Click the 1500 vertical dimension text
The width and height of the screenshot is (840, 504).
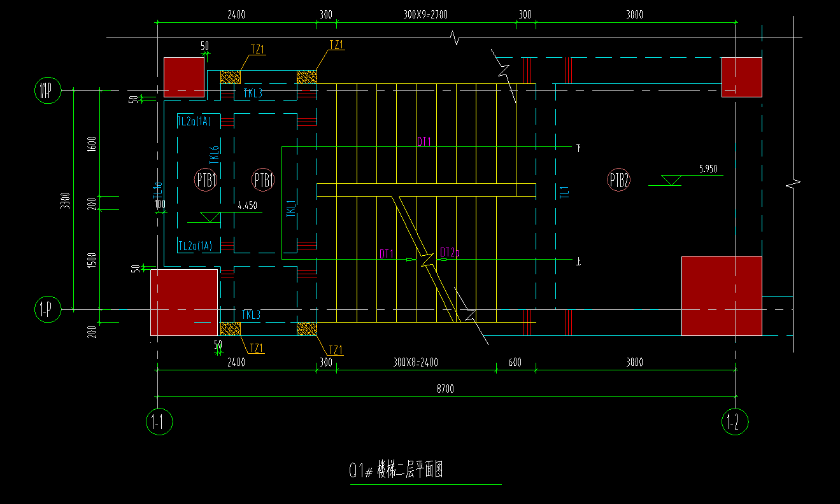click(x=92, y=262)
